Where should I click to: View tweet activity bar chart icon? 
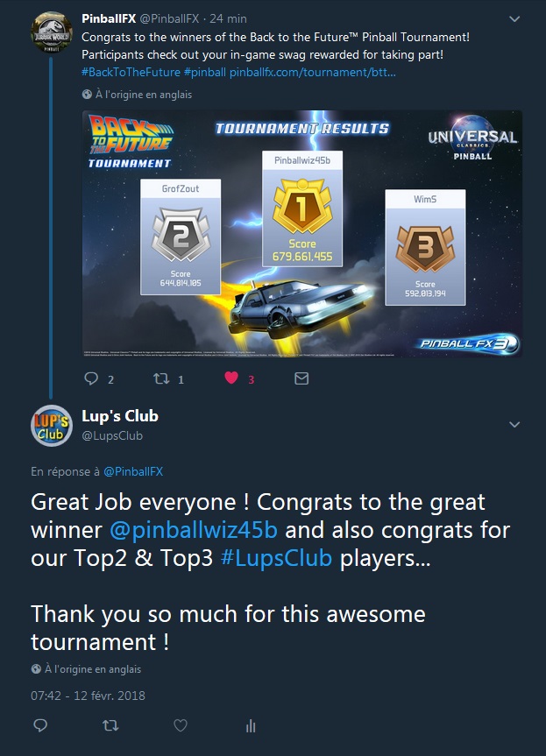[x=251, y=725]
